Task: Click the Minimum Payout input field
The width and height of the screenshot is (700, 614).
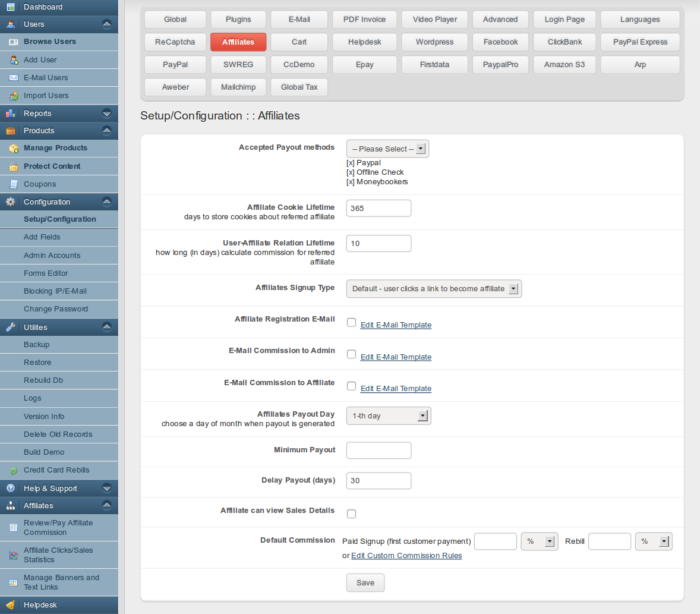Action: [379, 451]
